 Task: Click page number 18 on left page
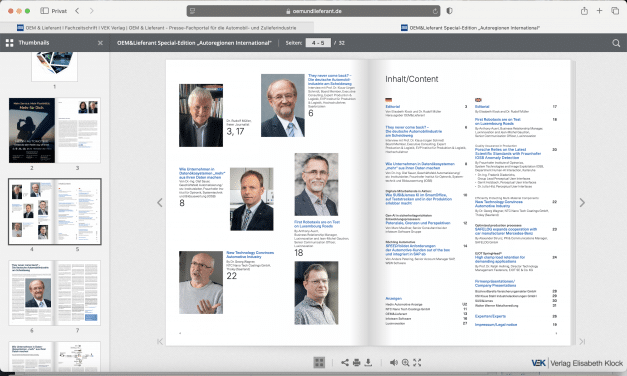(x=299, y=253)
